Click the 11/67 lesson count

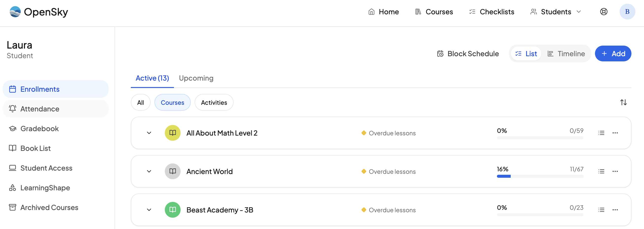pos(576,169)
